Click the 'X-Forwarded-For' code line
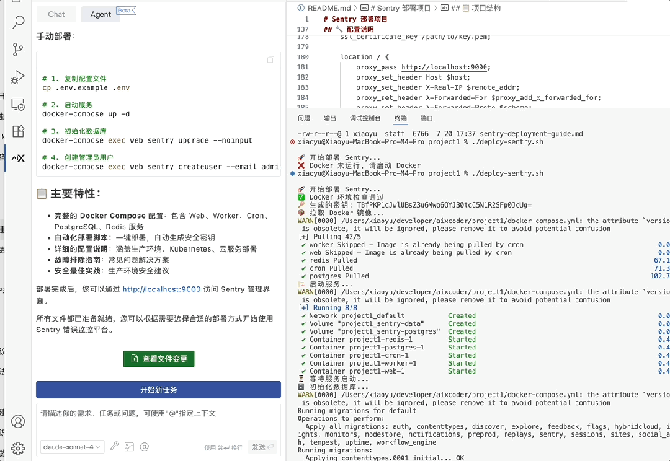 pos(478,98)
